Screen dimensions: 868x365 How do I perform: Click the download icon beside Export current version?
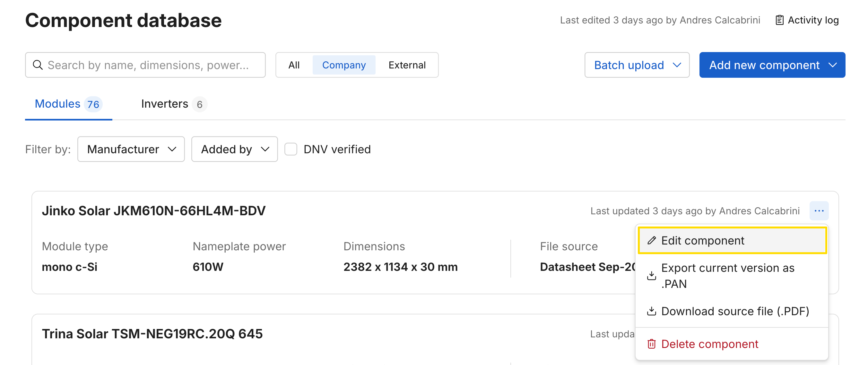tap(651, 276)
